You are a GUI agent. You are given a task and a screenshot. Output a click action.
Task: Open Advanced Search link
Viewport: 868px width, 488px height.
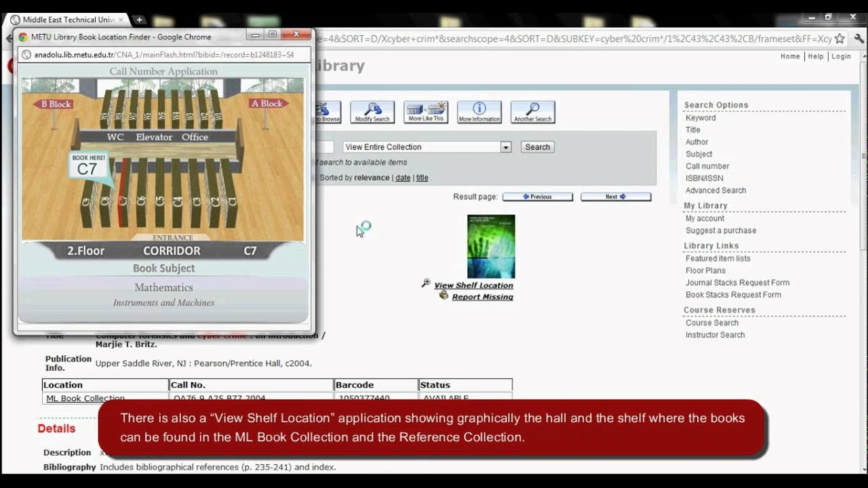coord(715,190)
